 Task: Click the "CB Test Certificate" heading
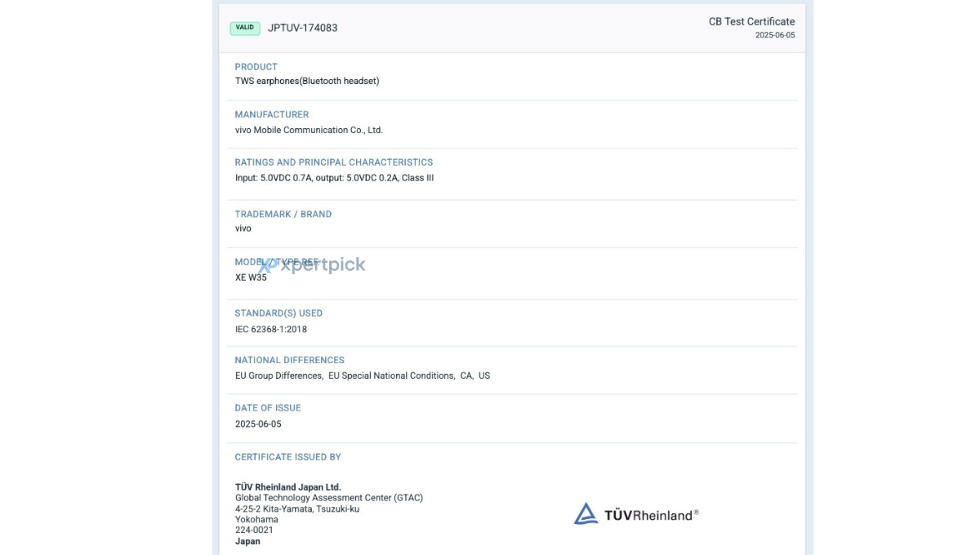pos(751,22)
